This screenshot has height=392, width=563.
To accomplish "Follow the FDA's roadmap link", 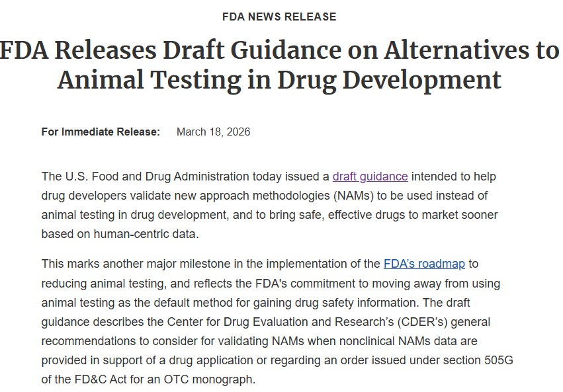I will (424, 263).
